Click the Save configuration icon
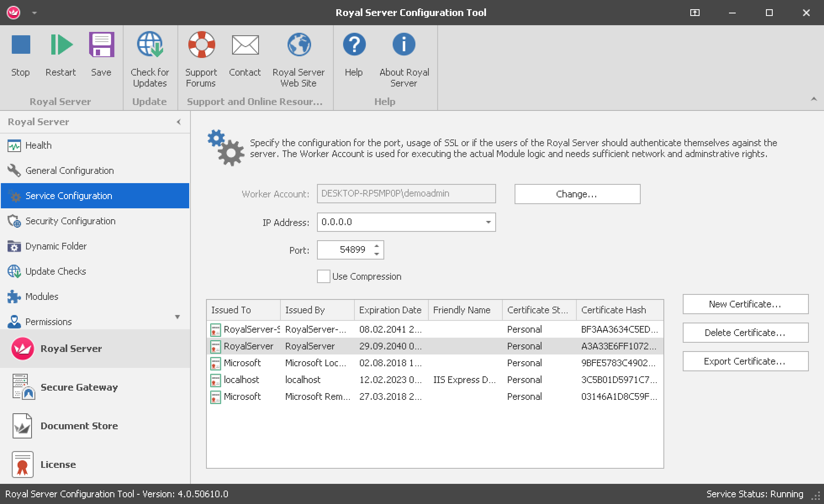The height and width of the screenshot is (504, 824). click(101, 45)
